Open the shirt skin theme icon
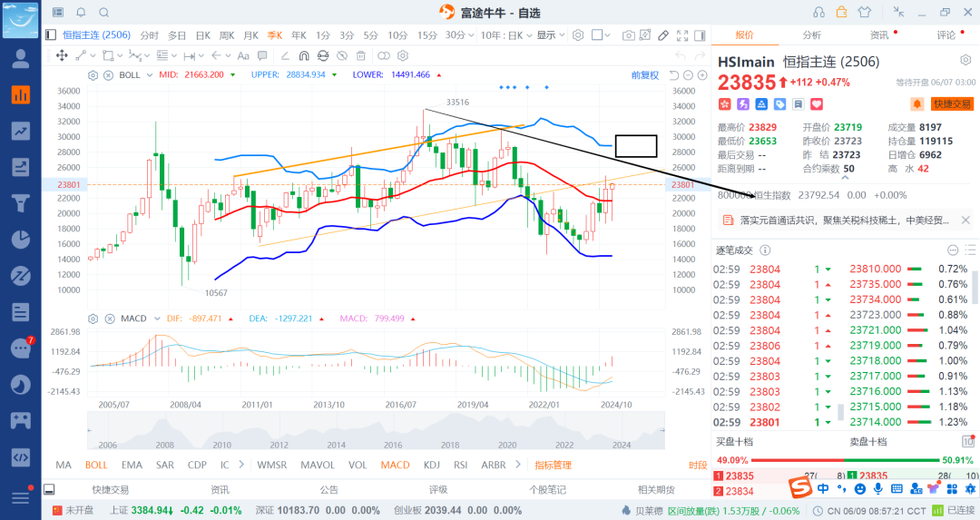980x520 pixels. 865,13
